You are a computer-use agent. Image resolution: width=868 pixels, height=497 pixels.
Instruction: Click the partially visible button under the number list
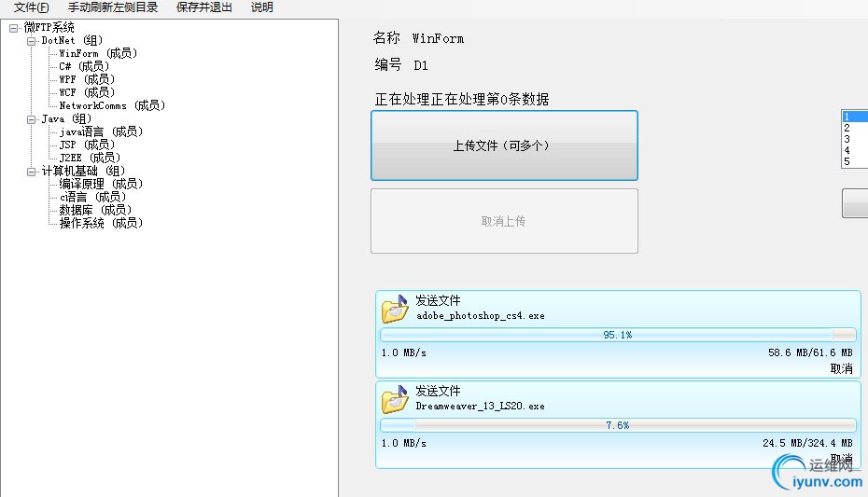coord(855,203)
